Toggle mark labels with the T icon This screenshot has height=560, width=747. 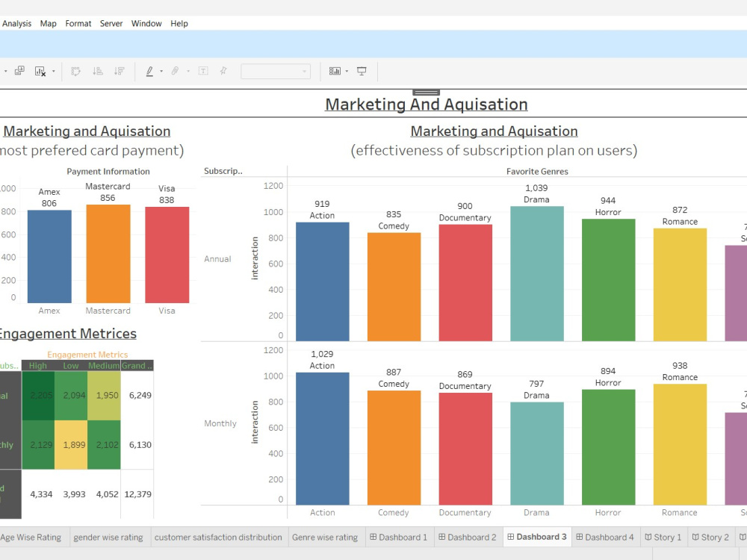click(203, 70)
